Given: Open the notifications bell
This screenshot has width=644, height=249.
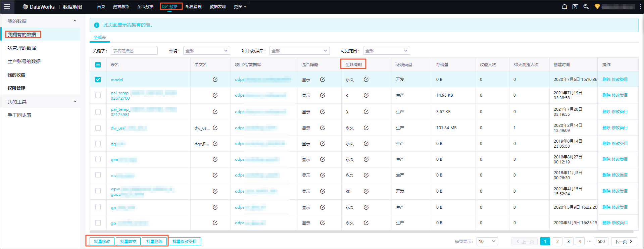Looking at the screenshot, I should pyautogui.click(x=564, y=7).
